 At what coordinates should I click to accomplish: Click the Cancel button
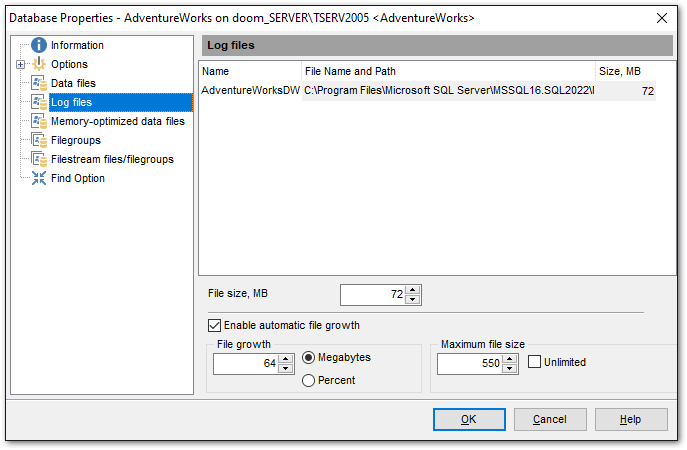click(x=550, y=419)
